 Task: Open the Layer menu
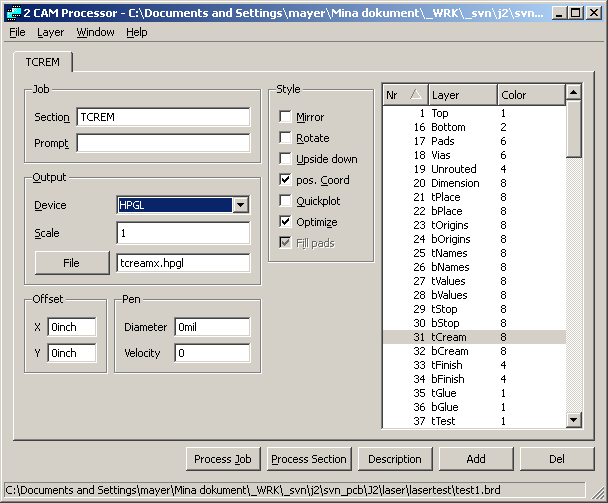pos(50,32)
